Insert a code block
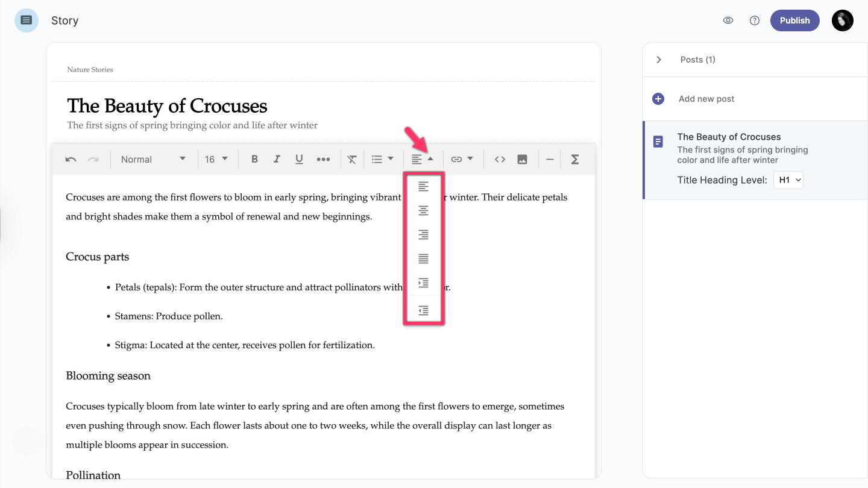868x488 pixels. 500,160
